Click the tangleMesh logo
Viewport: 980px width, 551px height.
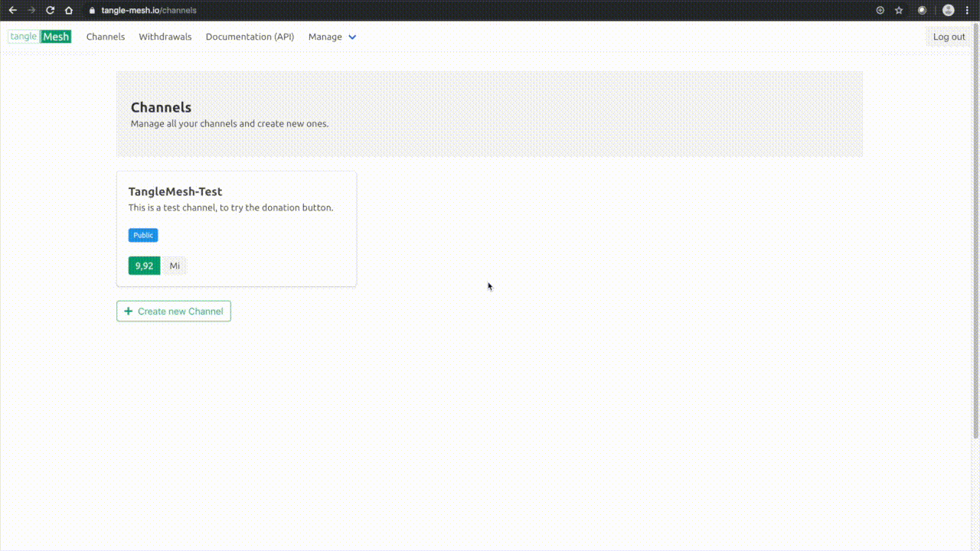[40, 37]
